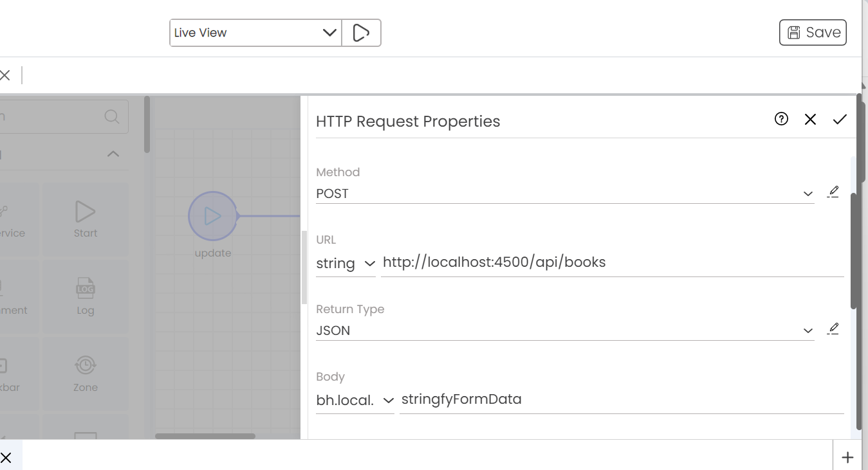Open the HTTP Request help icon

tap(781, 119)
